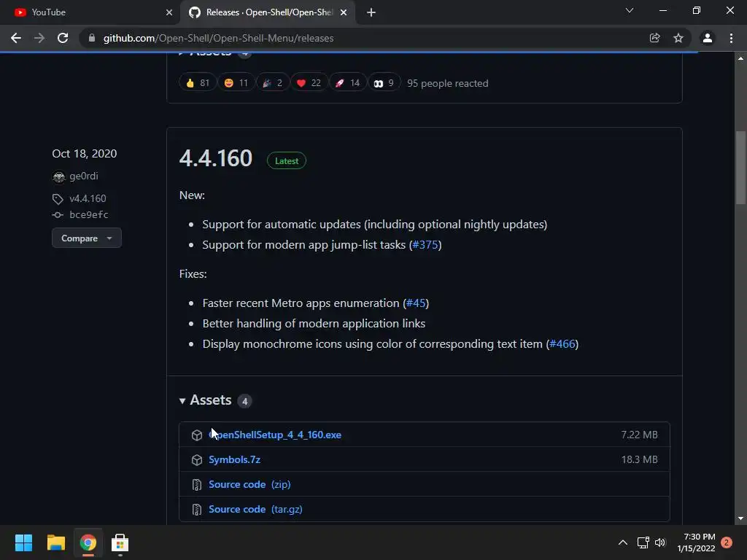Select the Releases Open-Shell tab
The height and width of the screenshot is (560, 747).
tap(268, 12)
